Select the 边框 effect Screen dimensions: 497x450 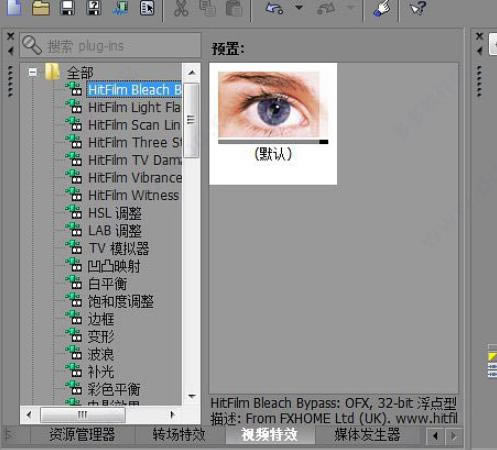tap(101, 319)
